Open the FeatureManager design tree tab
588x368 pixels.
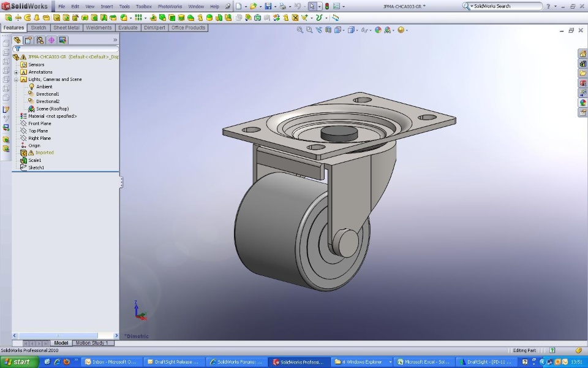click(x=17, y=40)
